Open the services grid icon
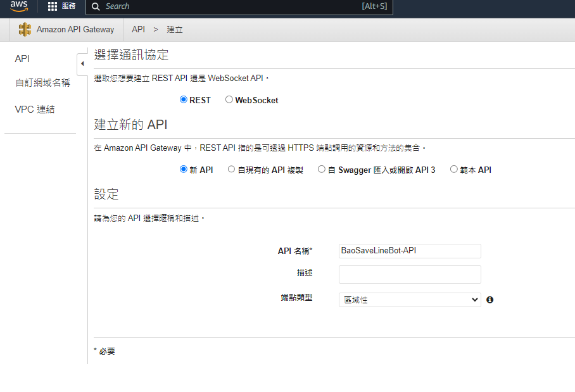 tap(53, 6)
